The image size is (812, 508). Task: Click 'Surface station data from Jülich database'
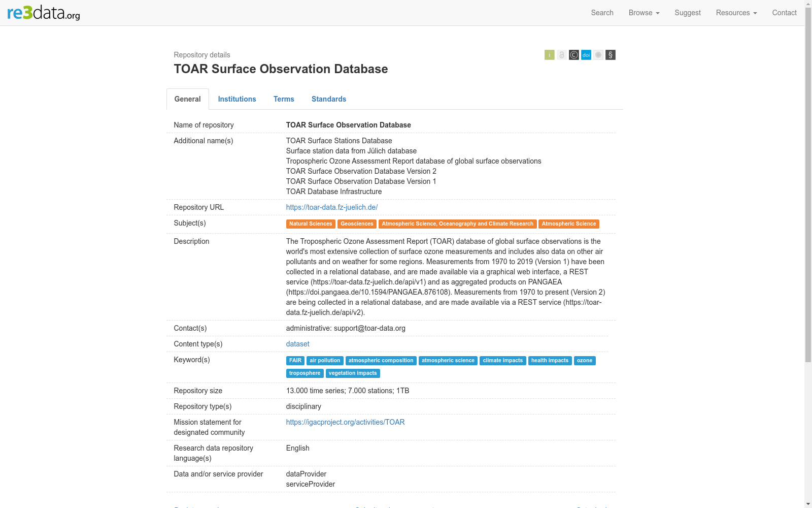tap(351, 151)
